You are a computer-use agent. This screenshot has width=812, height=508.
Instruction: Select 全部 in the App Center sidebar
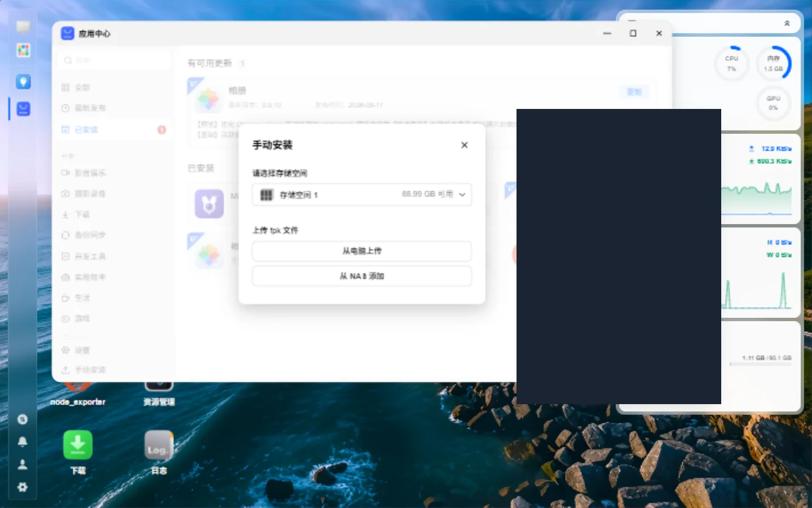(x=114, y=87)
